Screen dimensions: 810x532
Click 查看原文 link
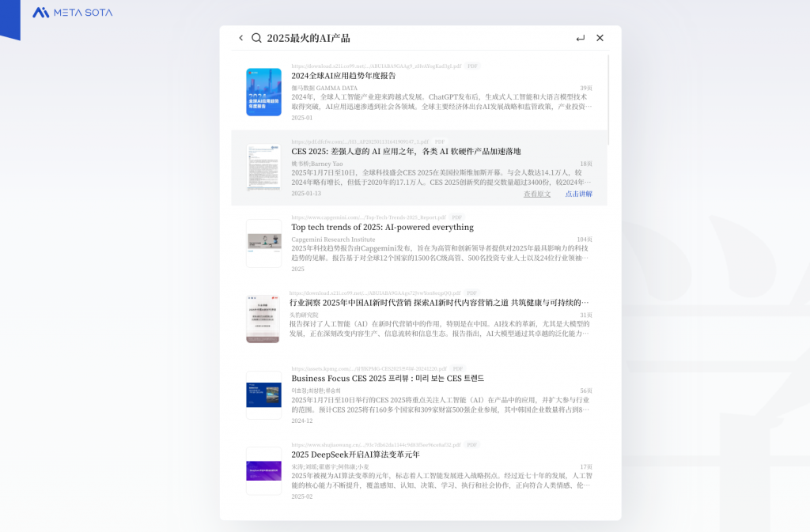(x=537, y=194)
